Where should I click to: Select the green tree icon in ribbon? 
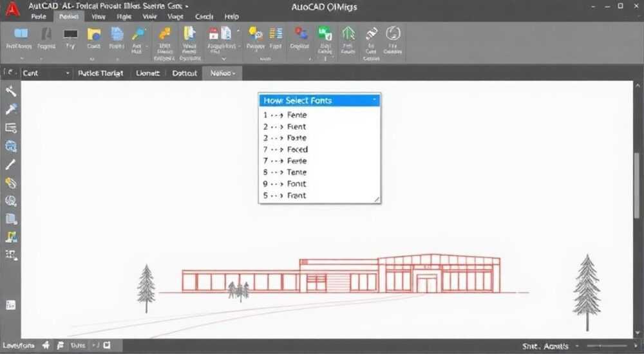point(348,33)
